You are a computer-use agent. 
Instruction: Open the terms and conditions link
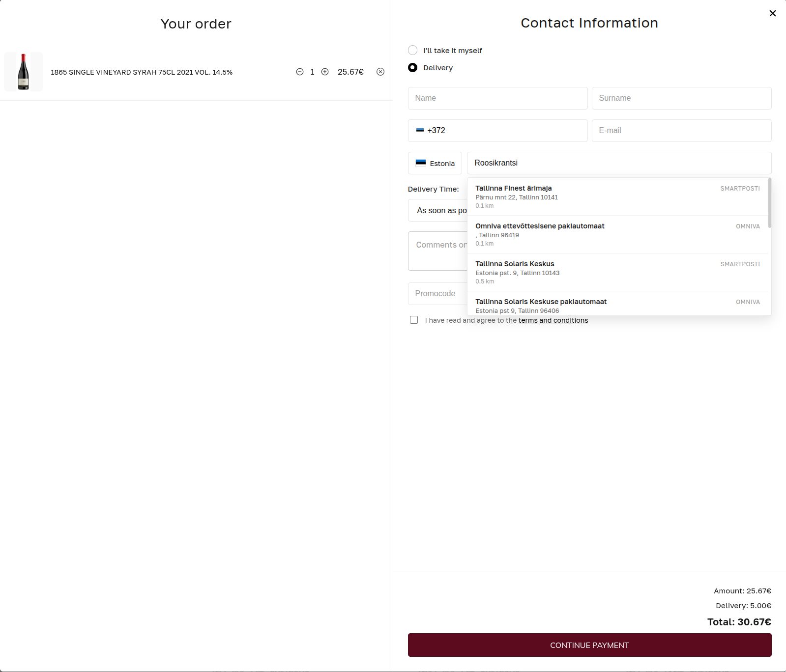553,320
